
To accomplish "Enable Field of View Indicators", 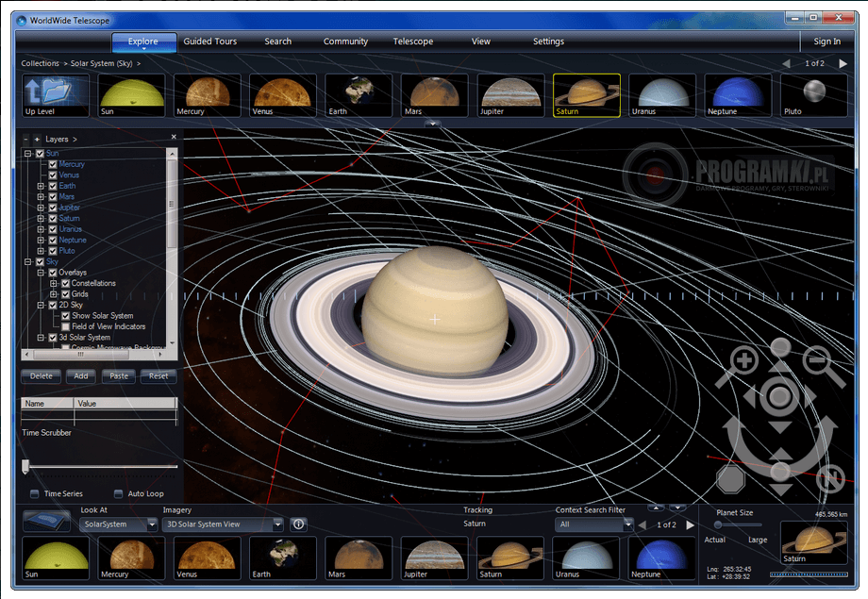I will [x=65, y=326].
